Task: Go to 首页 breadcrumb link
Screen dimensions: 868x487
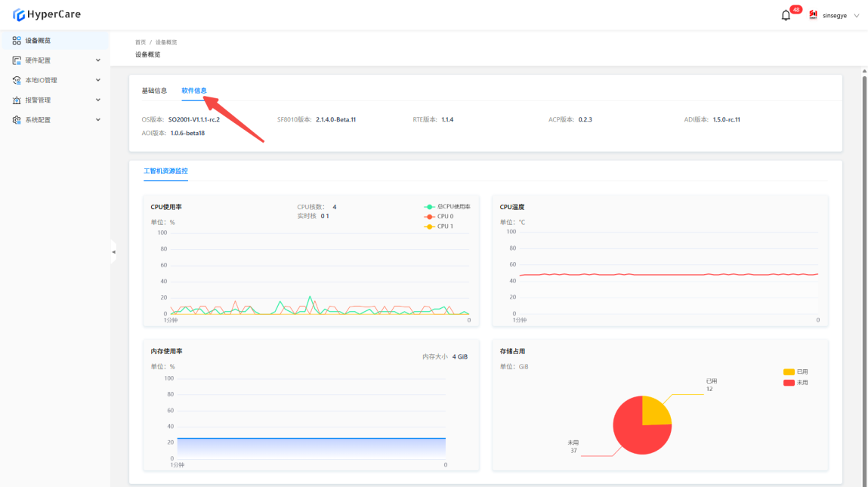Action: (141, 42)
